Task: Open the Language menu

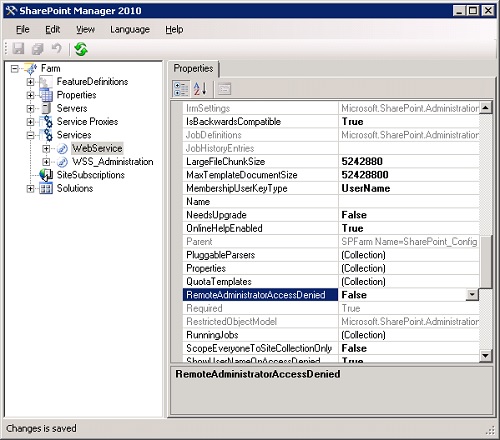Action: (130, 29)
